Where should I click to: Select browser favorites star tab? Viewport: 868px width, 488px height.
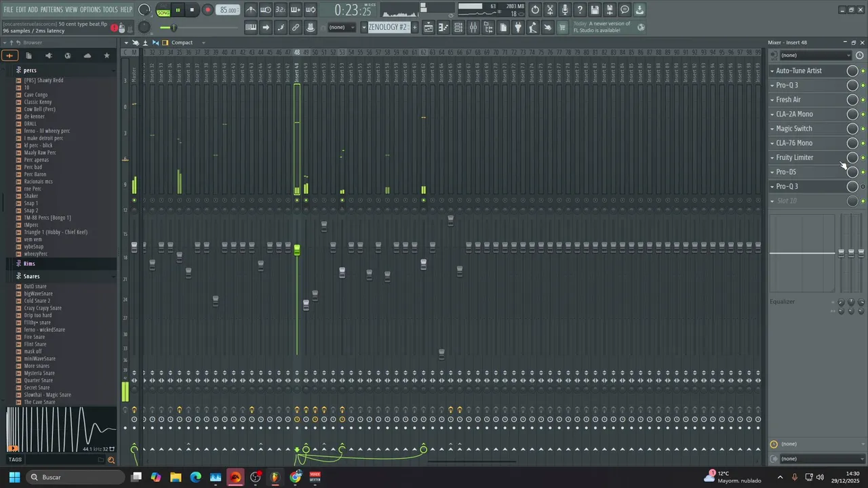coord(106,56)
